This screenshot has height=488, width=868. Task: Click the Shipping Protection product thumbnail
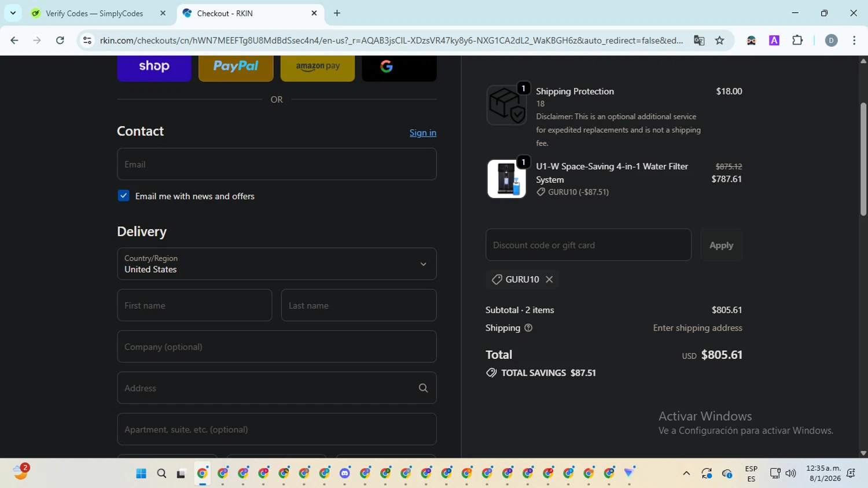pos(506,105)
